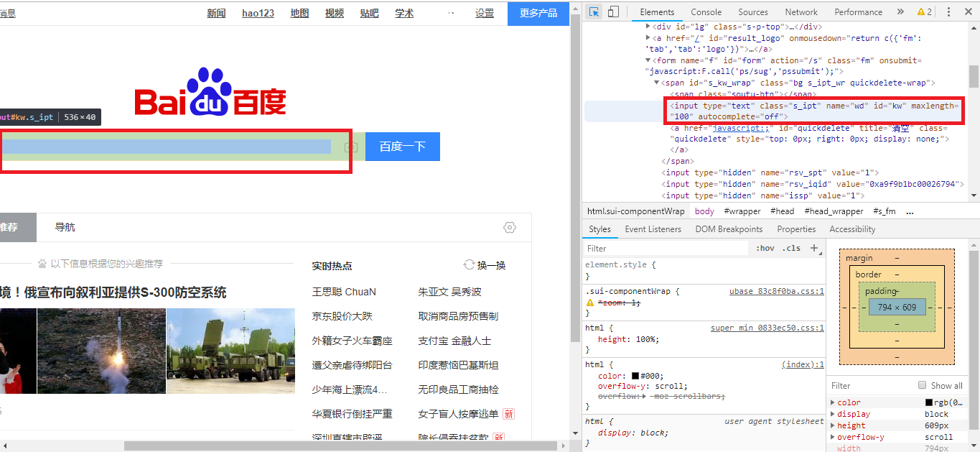Open the hao123 link
Screen dimensions: 980x452
point(258,13)
